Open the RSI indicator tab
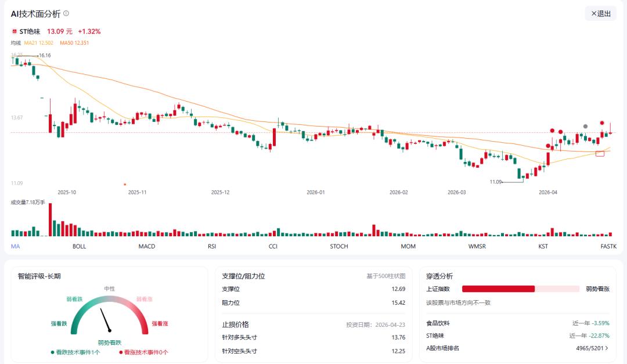The height and width of the screenshot is (364, 627). [212, 247]
